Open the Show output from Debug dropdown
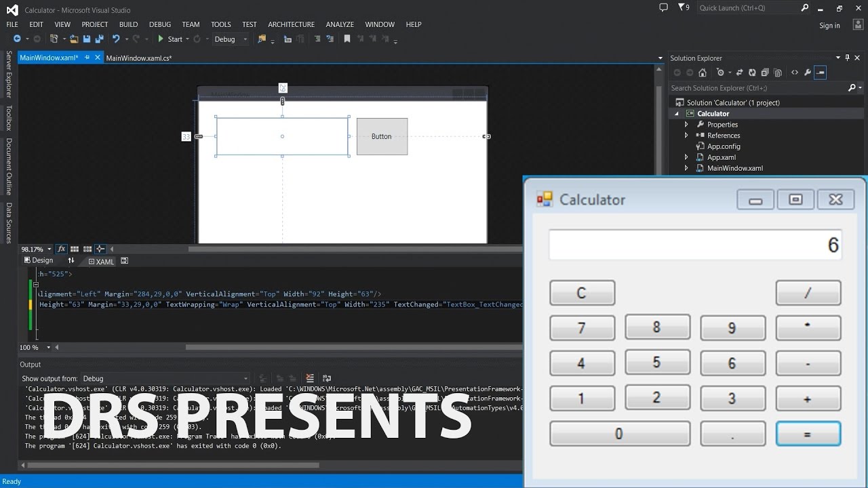This screenshot has width=868, height=488. (x=166, y=378)
